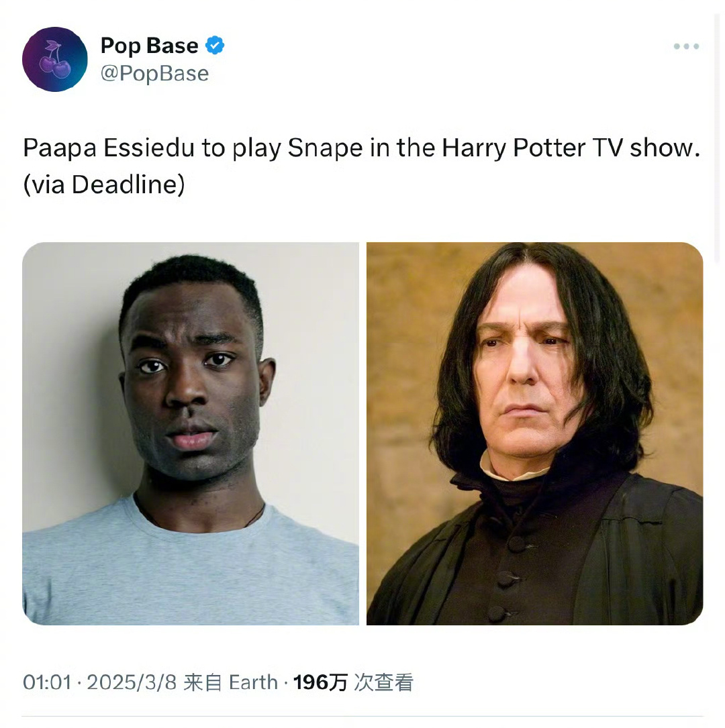Click the 2025/3/8 post date
Image resolution: width=725 pixels, height=728 pixels.
[132, 682]
